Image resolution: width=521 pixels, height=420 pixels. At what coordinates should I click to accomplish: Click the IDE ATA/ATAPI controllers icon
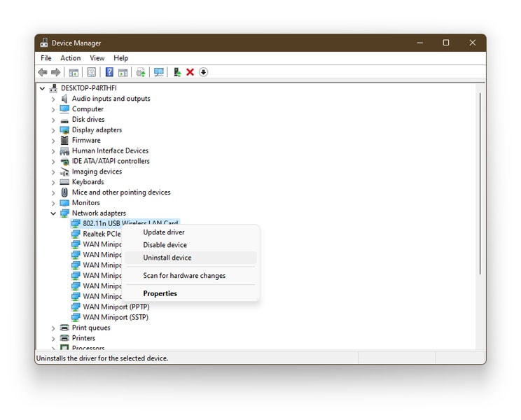pos(64,162)
